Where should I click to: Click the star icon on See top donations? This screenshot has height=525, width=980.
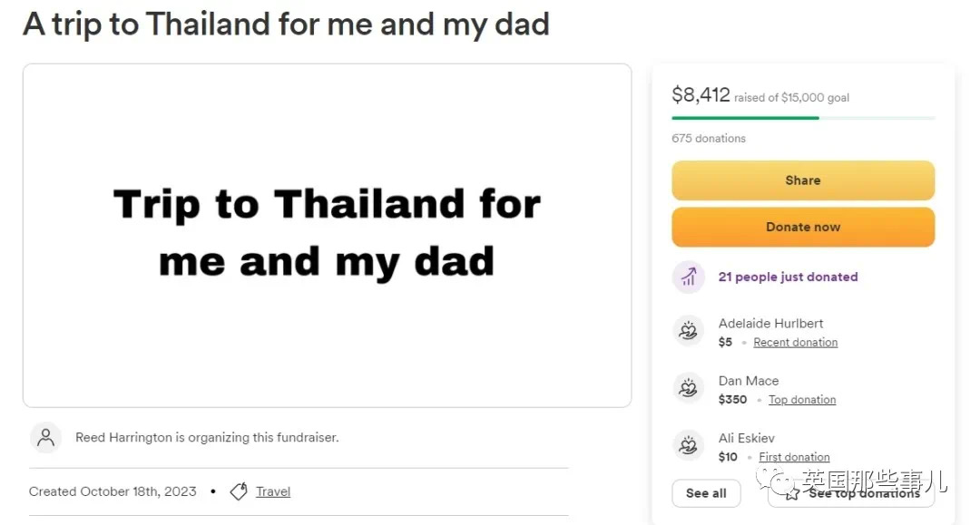[792, 494]
